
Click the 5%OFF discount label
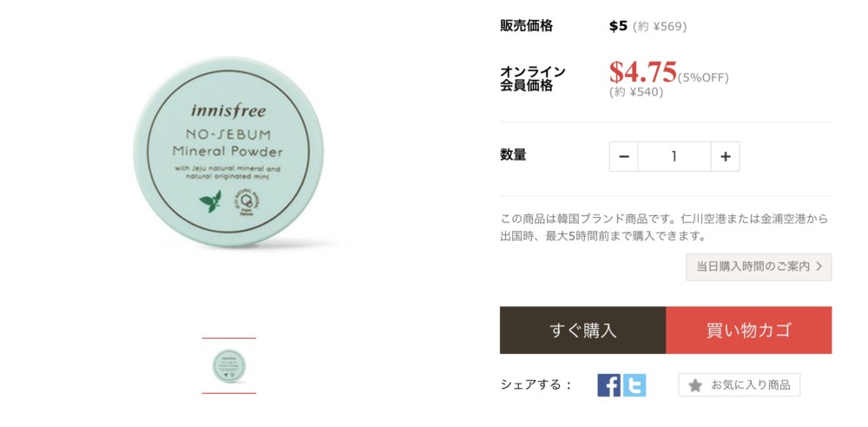703,78
